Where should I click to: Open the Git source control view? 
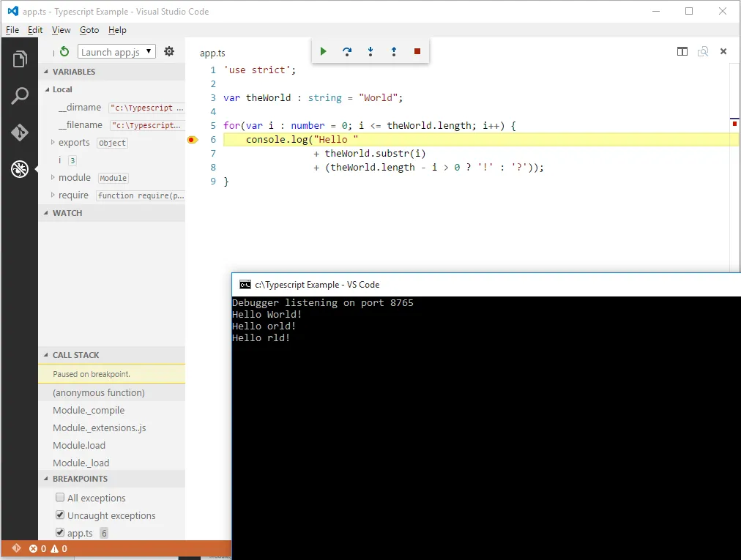tap(20, 132)
